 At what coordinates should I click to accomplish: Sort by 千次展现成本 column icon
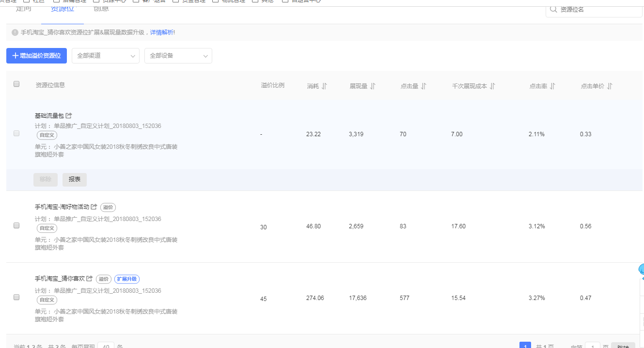pyautogui.click(x=492, y=86)
